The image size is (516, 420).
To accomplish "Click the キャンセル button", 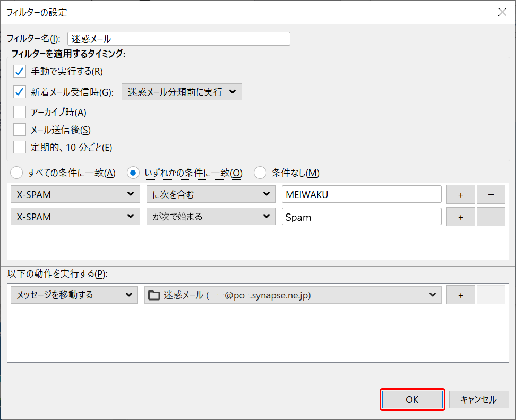I will pyautogui.click(x=479, y=400).
